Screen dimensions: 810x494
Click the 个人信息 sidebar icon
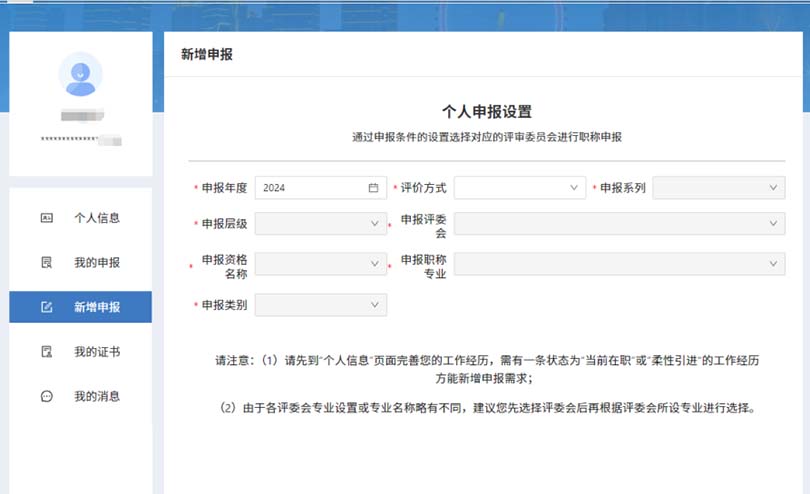click(x=46, y=218)
